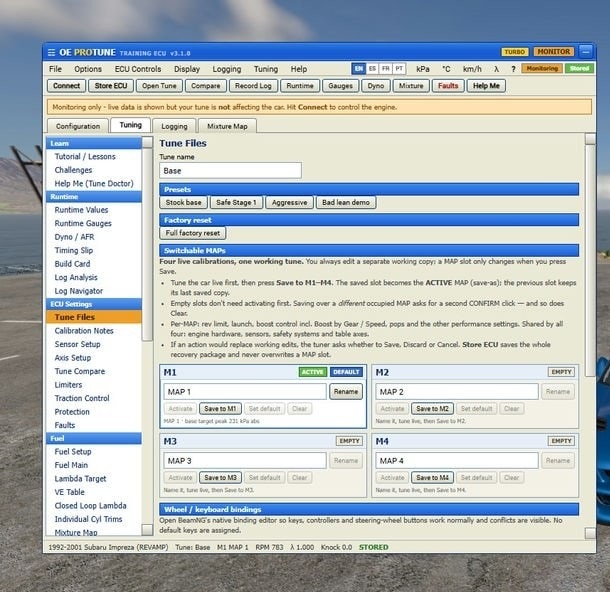Click the Store ECU toolbar button
The width and height of the screenshot is (610, 592).
[111, 86]
